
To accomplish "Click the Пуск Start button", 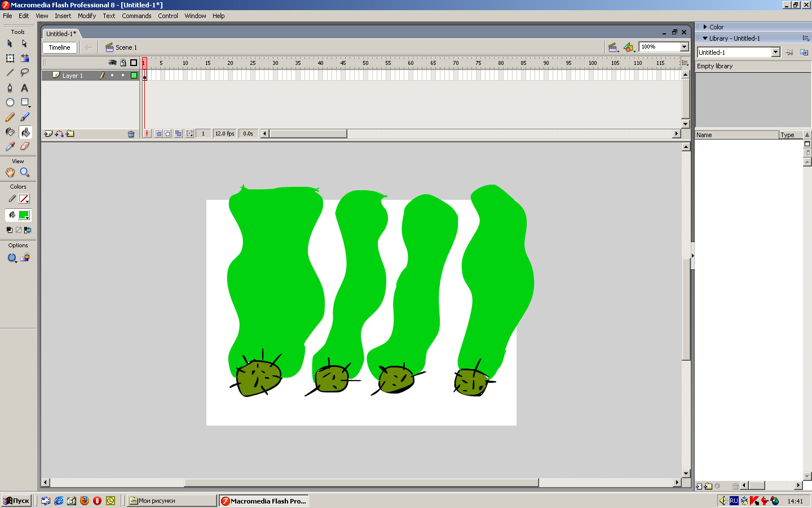I will pos(16,501).
